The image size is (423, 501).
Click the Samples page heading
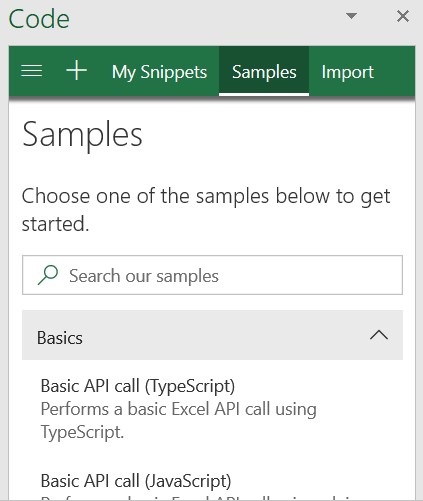[82, 135]
